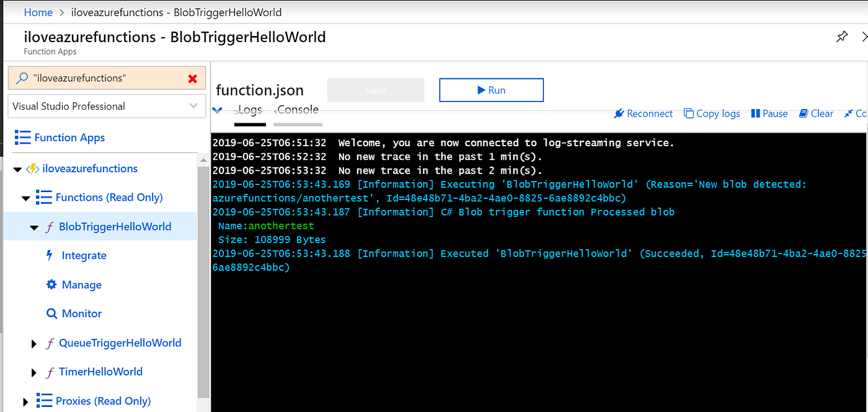Open the Integrate page
The width and height of the screenshot is (868, 412).
coord(84,255)
